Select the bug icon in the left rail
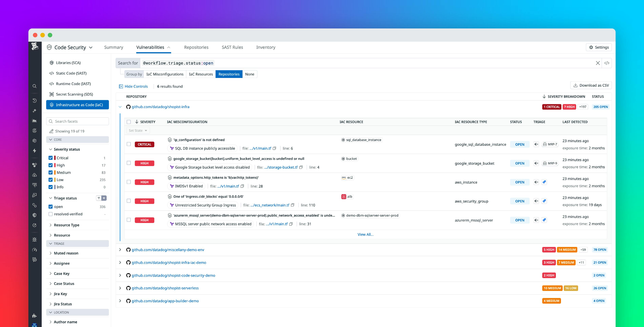This screenshot has width=644, height=327. pos(35,240)
